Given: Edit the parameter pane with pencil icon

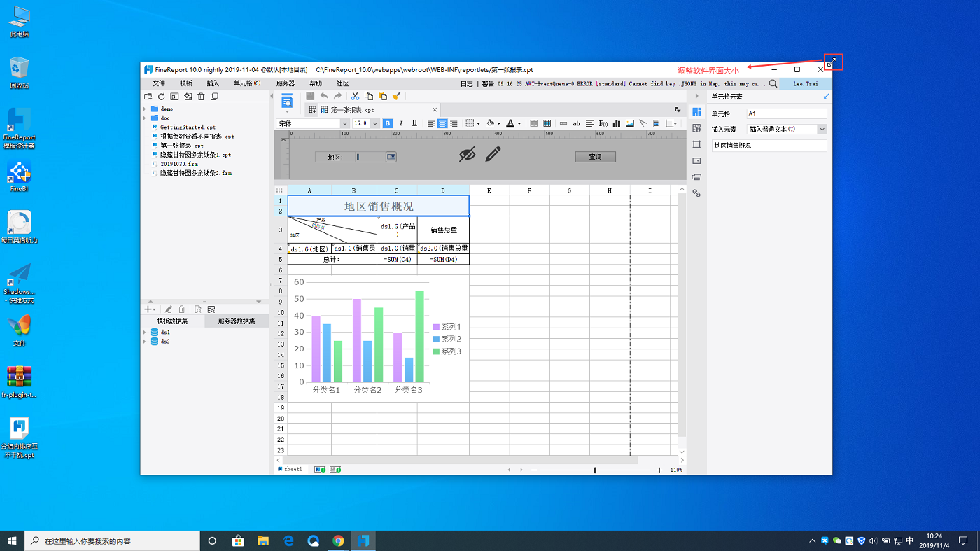Looking at the screenshot, I should (x=493, y=154).
